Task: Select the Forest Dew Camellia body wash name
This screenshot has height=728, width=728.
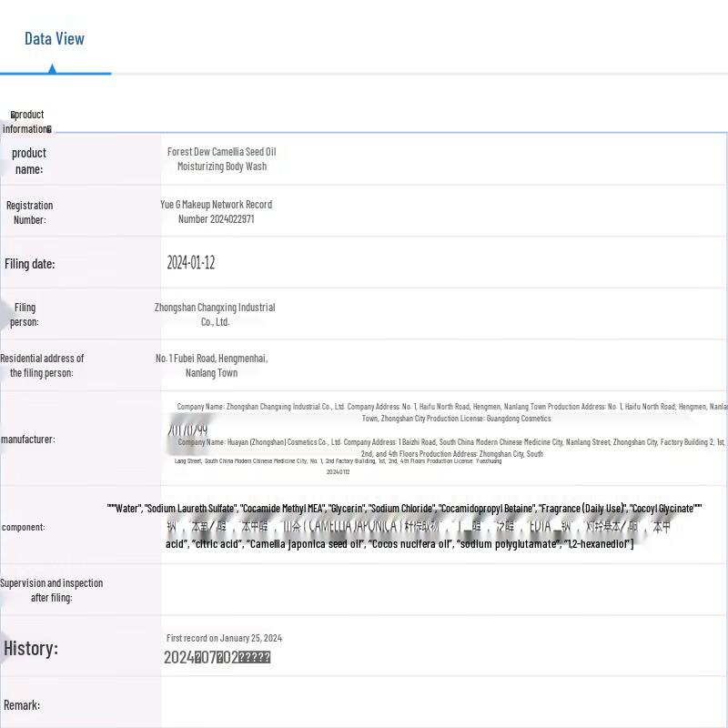Action: pyautogui.click(x=221, y=159)
